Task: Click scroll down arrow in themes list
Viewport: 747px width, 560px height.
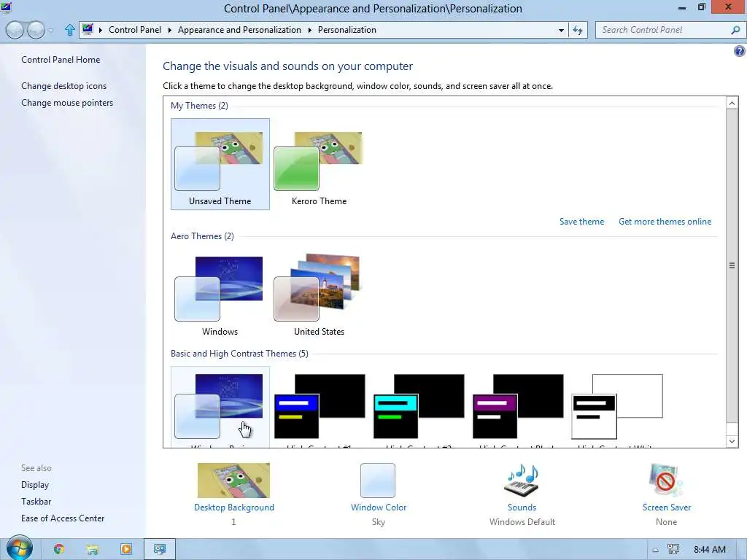Action: click(732, 441)
